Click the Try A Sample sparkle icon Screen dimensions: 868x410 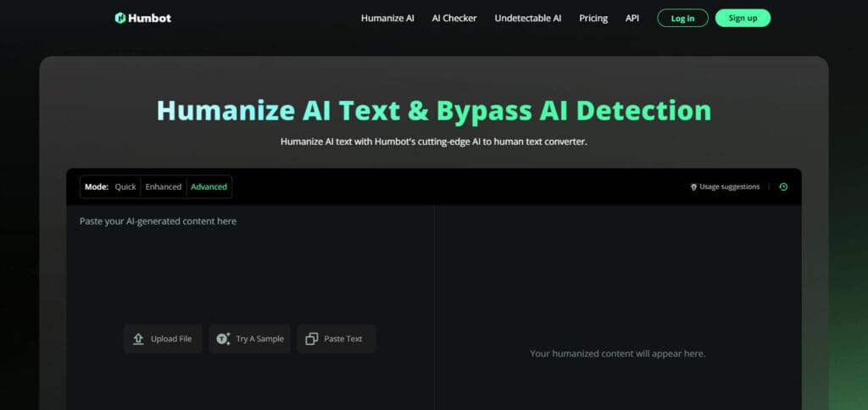pos(223,339)
